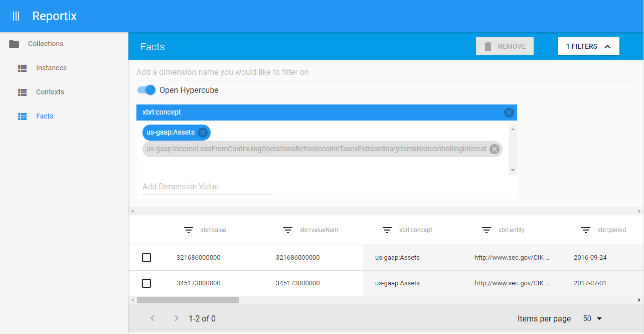The image size is (644, 334).
Task: Click the xbrl:valueNum column header
Action: pos(319,230)
